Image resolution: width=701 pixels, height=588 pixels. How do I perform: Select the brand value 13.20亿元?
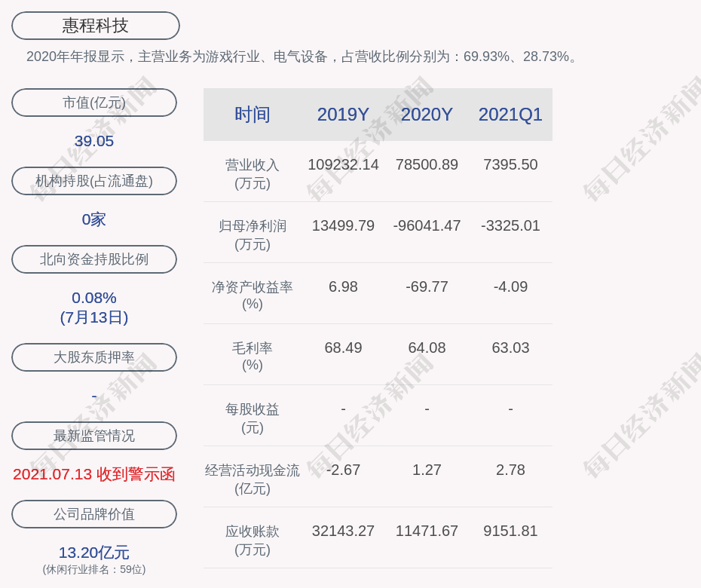pyautogui.click(x=94, y=553)
